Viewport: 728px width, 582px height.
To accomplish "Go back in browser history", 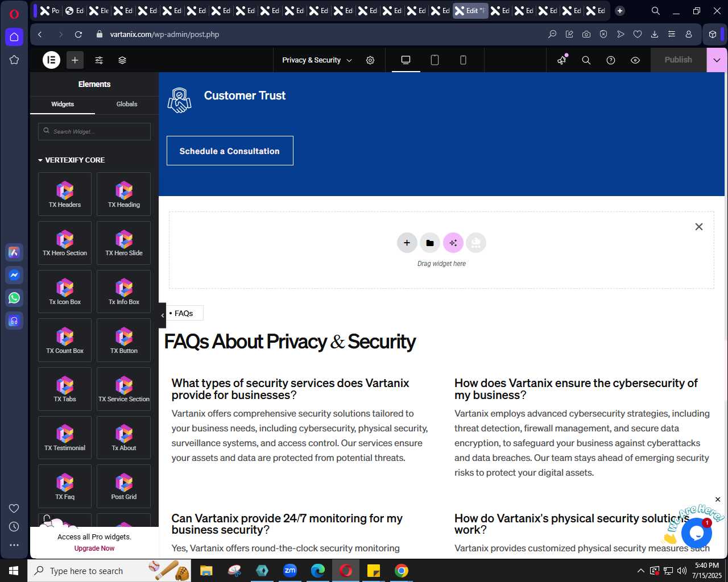I will [x=40, y=34].
